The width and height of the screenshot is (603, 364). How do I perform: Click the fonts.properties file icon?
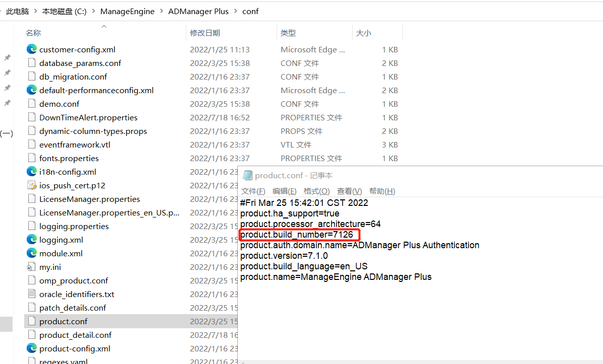coord(32,158)
